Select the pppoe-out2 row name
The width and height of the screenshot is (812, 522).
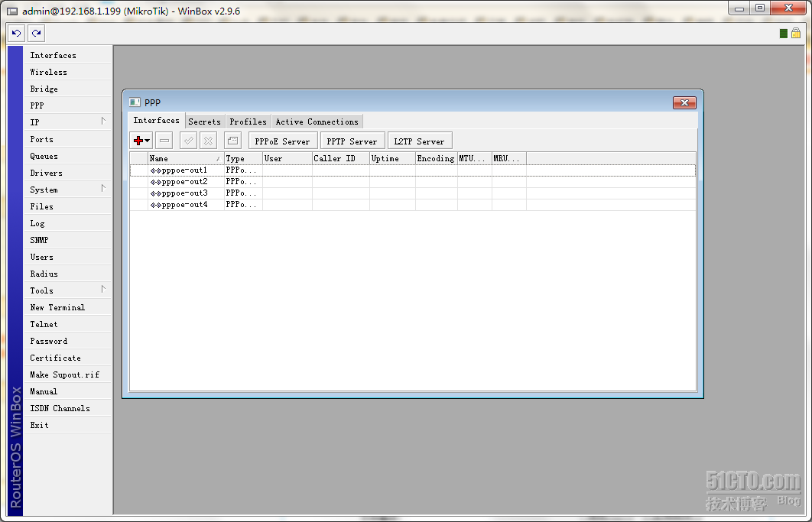184,182
